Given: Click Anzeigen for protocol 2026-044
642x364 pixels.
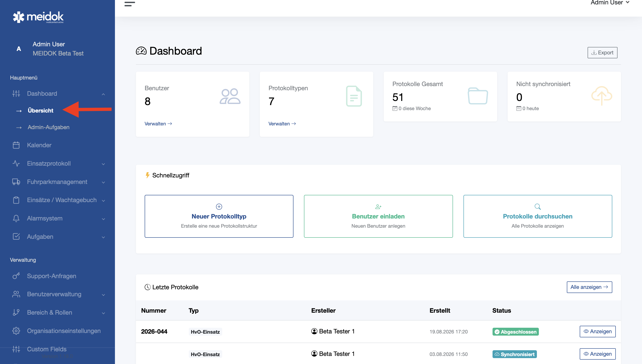Looking at the screenshot, I should point(597,331).
